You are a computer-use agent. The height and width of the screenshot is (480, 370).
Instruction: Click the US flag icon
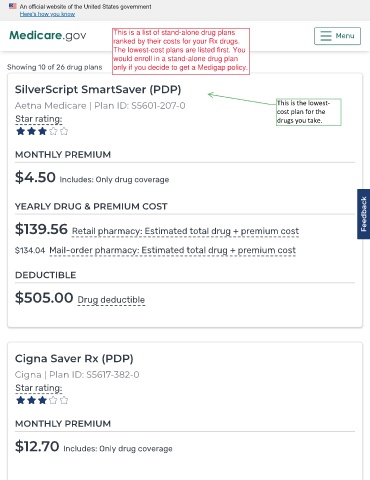13,6
